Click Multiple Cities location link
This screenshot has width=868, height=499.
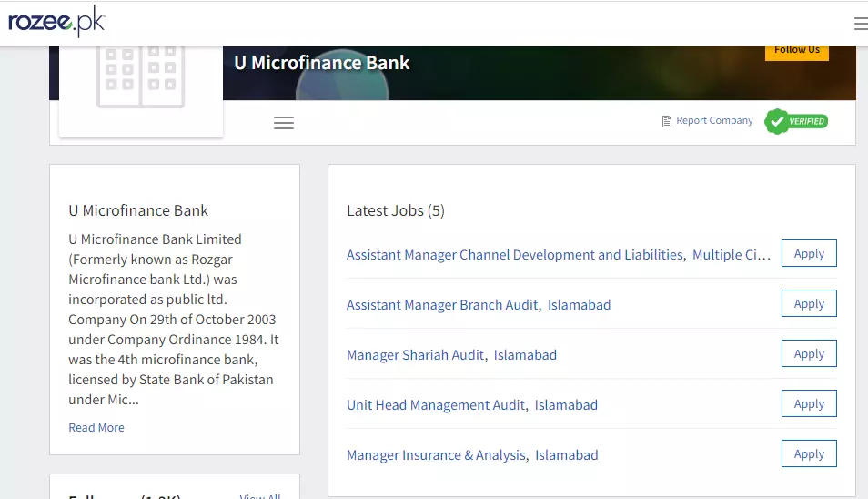(732, 255)
